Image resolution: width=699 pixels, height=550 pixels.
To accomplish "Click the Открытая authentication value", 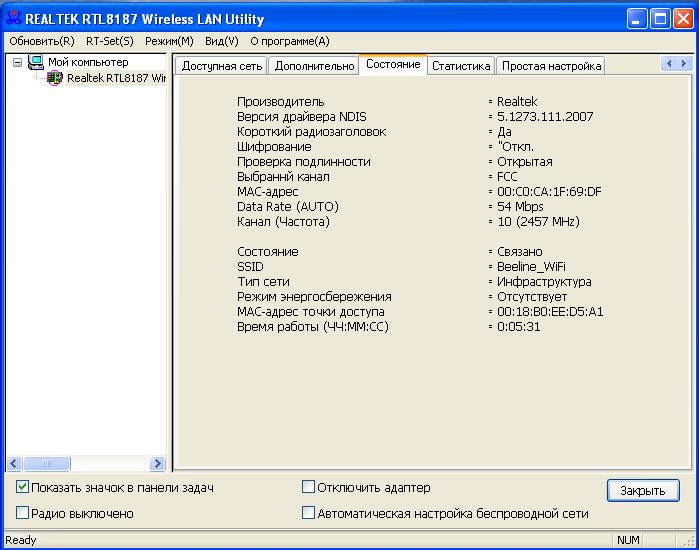I will [x=525, y=162].
